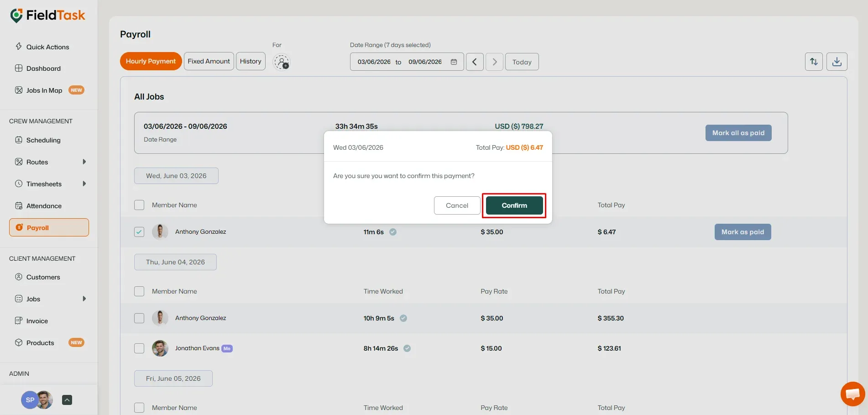Expand the Jobs submenu arrow
Screen dimensions: 868x415
(84, 299)
